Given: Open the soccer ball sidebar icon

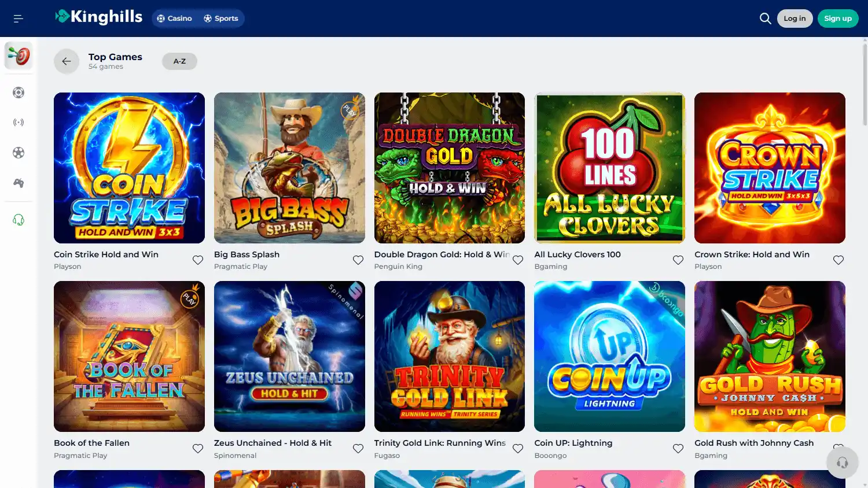Looking at the screenshot, I should (19, 153).
